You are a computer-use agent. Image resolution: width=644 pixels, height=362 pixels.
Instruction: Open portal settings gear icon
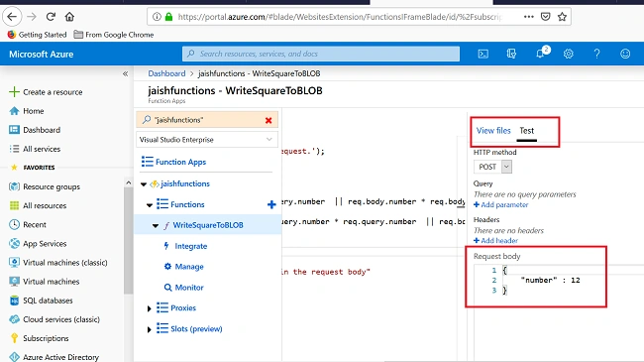569,54
